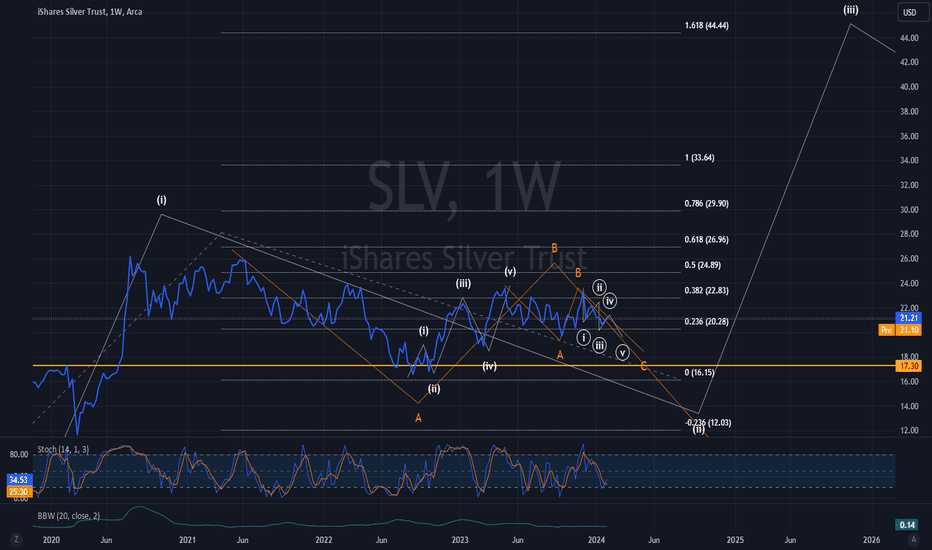Click the 2026 label on time axis

(871, 540)
